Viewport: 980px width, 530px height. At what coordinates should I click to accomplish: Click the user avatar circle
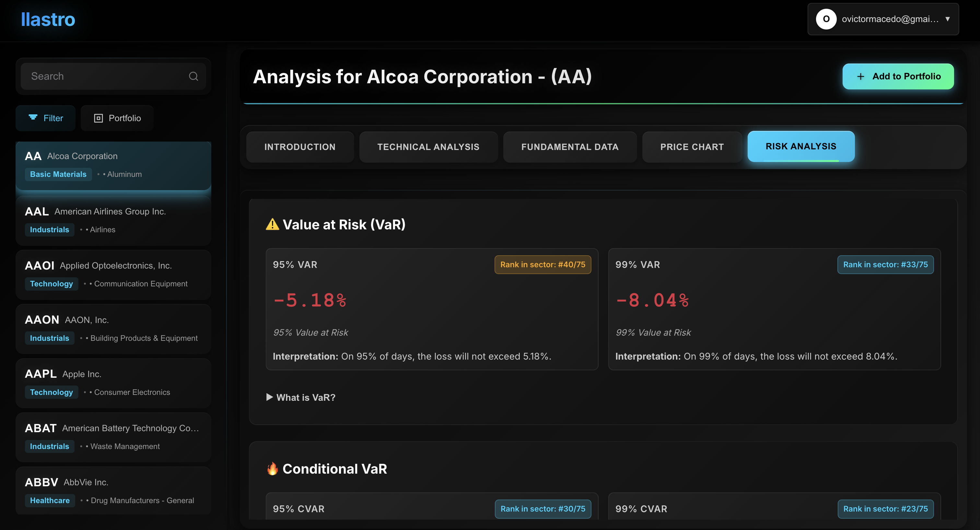point(826,19)
